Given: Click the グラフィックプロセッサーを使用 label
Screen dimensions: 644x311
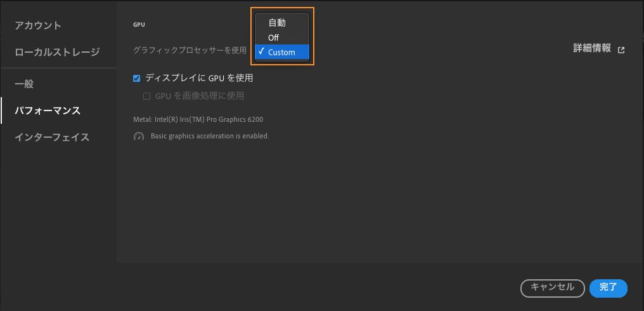Looking at the screenshot, I should point(190,50).
